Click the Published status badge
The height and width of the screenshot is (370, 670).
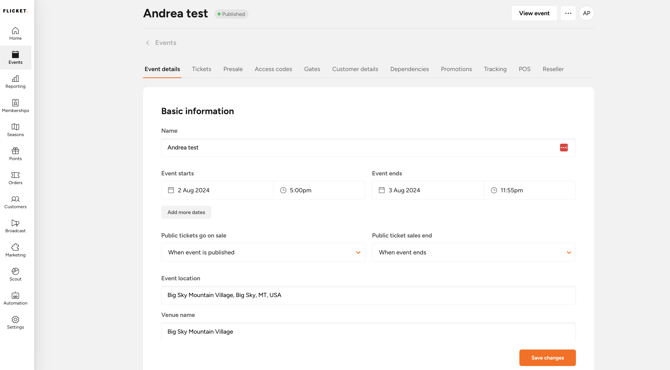[231, 14]
